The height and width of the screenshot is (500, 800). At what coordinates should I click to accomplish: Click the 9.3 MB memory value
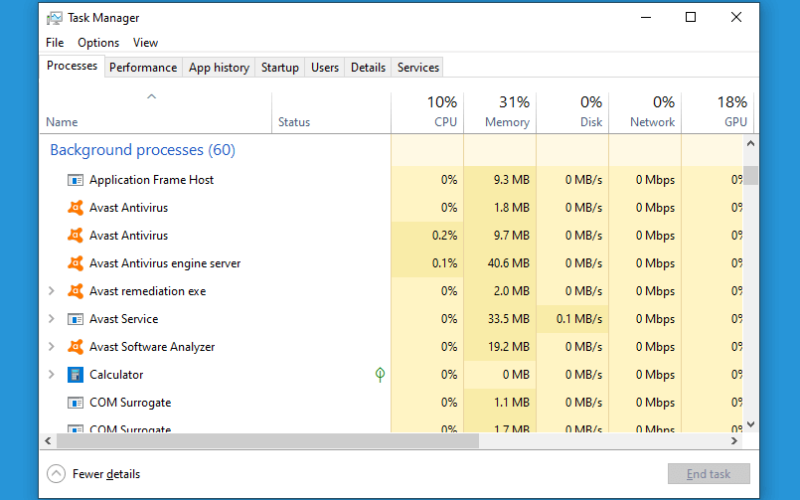click(512, 180)
